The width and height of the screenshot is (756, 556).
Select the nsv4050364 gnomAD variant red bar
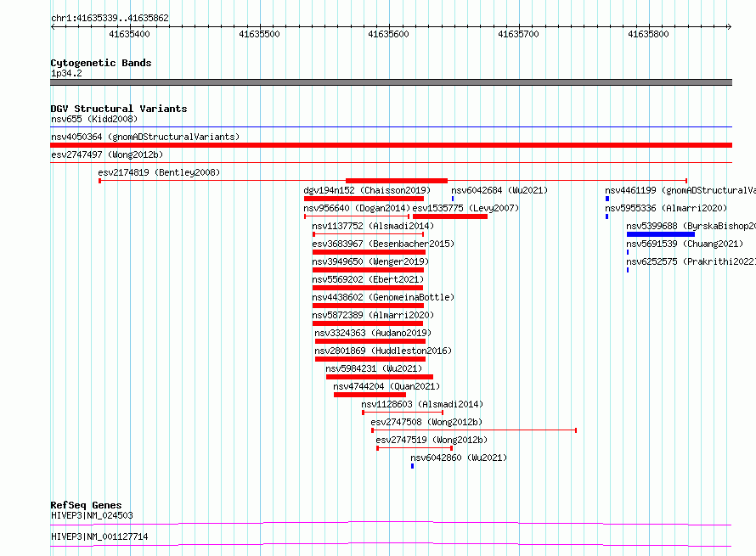pyautogui.click(x=391, y=145)
